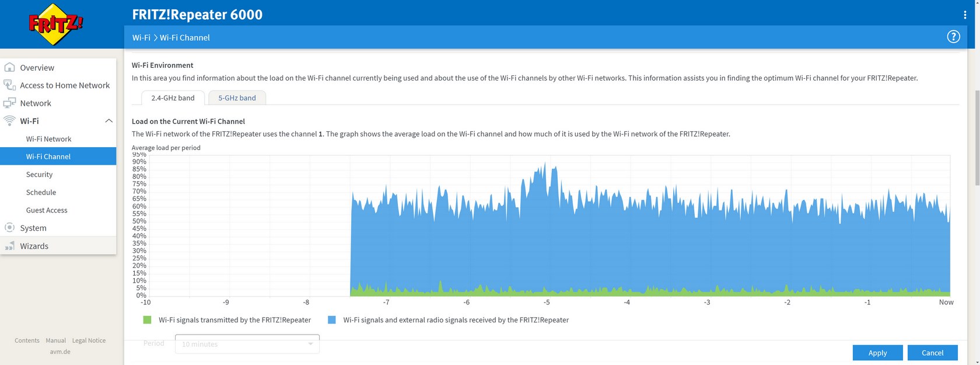Open the Manual link
The image size is (980, 365).
click(55, 340)
